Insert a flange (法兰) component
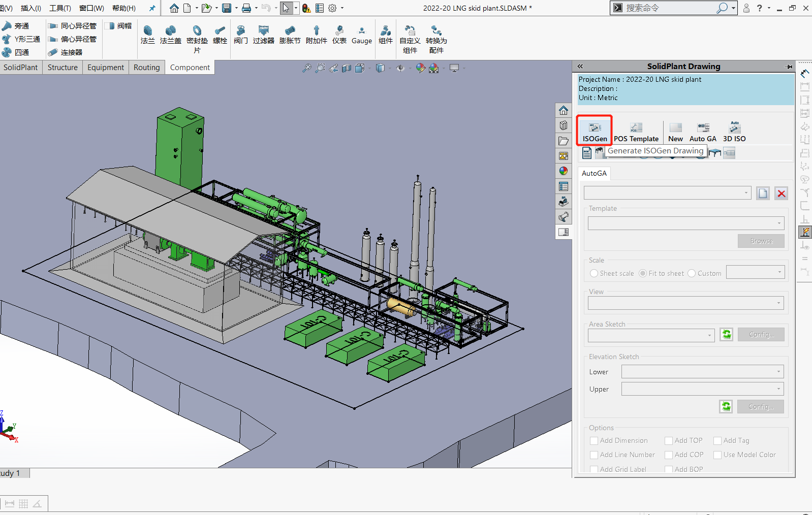 [147, 35]
